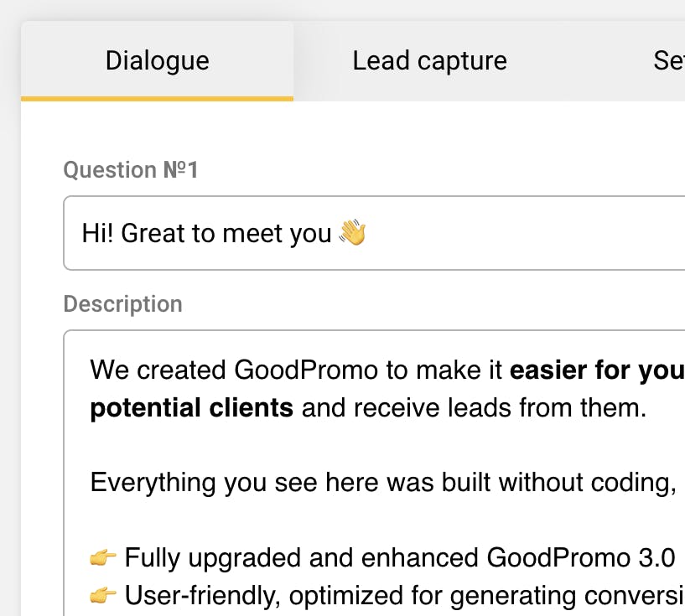Click the 'Description' field label
Viewport: 685px width, 616px height.
pyautogui.click(x=122, y=303)
